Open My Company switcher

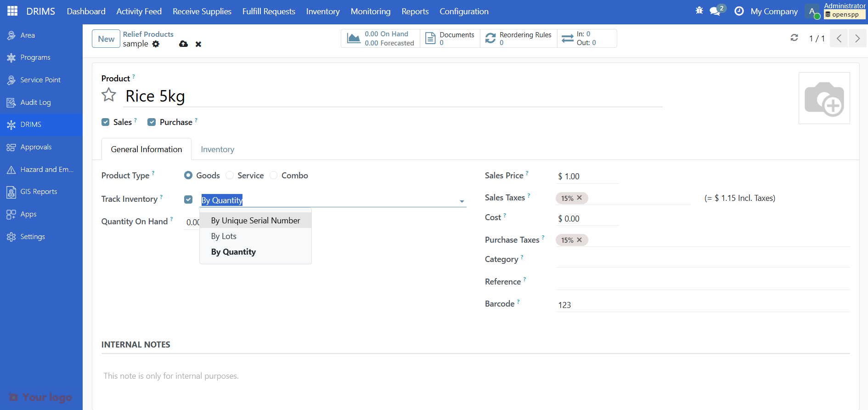pyautogui.click(x=774, y=11)
